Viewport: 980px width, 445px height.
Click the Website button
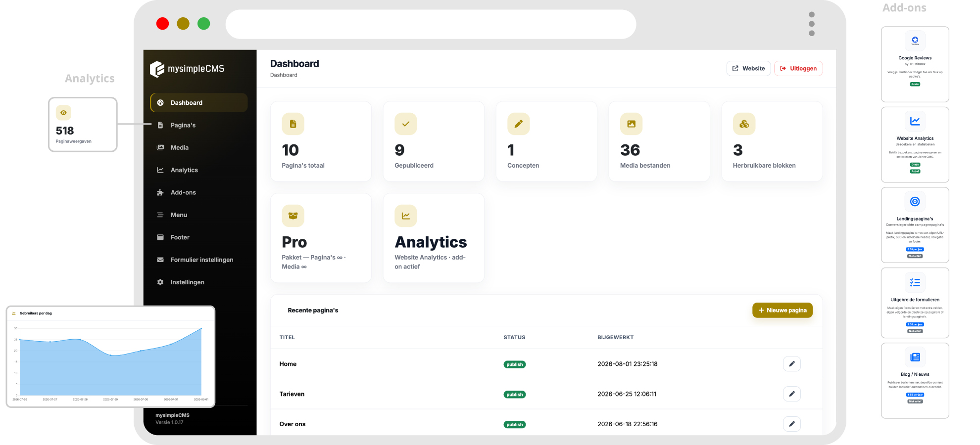click(749, 69)
